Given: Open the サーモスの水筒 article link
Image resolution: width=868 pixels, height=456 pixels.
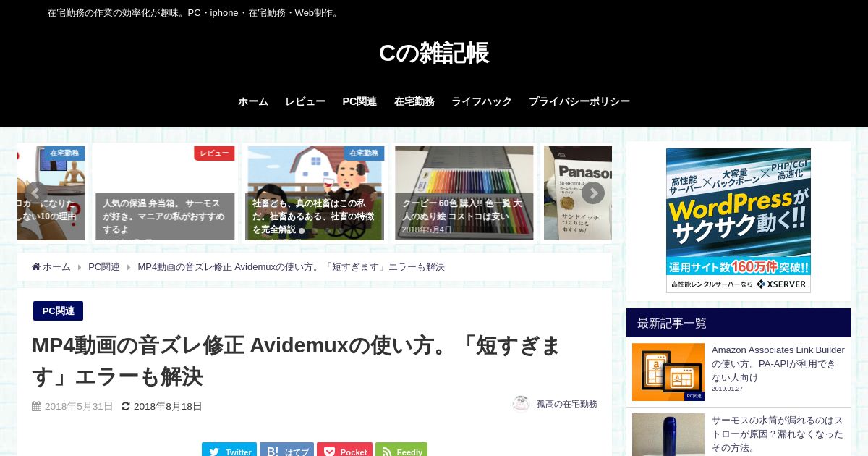Looking at the screenshot, I should coord(778,434).
